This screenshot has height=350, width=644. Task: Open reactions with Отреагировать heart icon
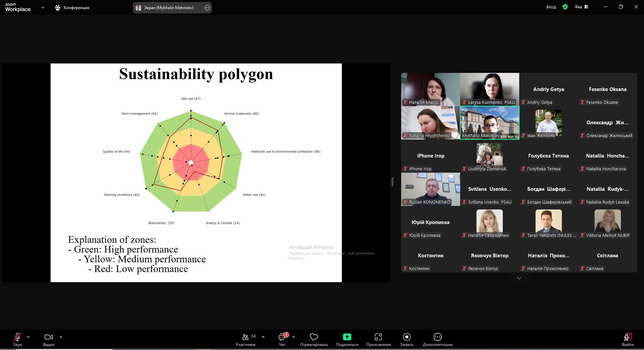click(x=314, y=339)
